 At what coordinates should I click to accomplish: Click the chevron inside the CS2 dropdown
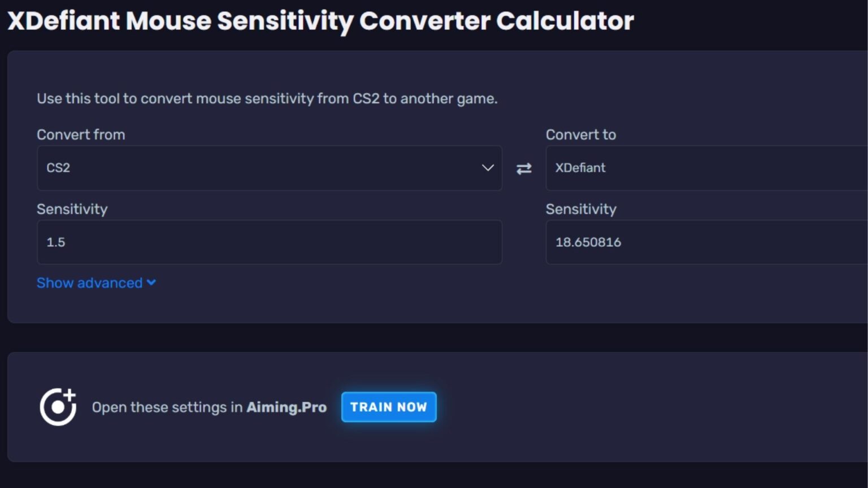point(487,168)
